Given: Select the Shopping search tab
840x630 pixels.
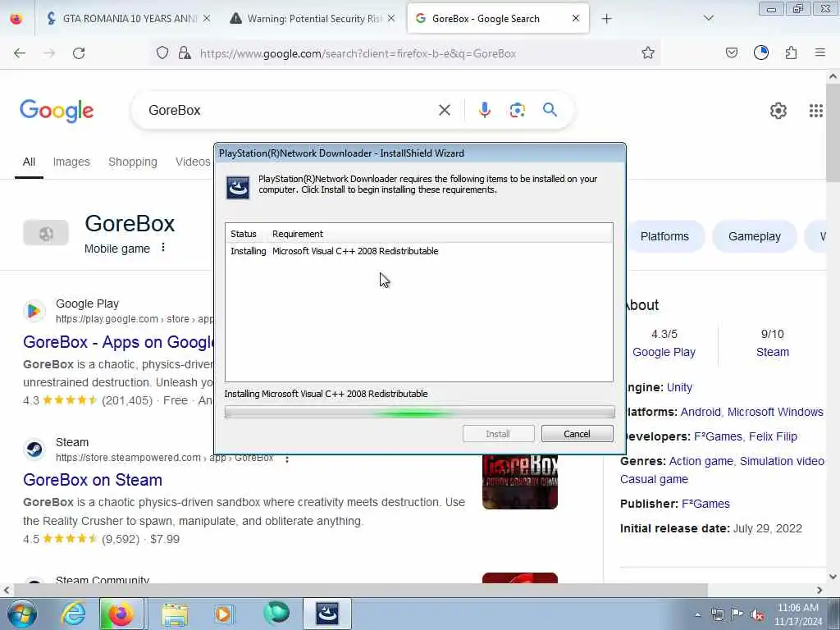Looking at the screenshot, I should (132, 162).
